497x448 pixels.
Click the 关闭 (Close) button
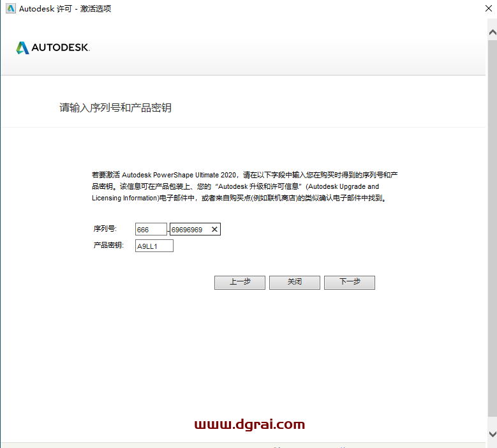click(295, 282)
